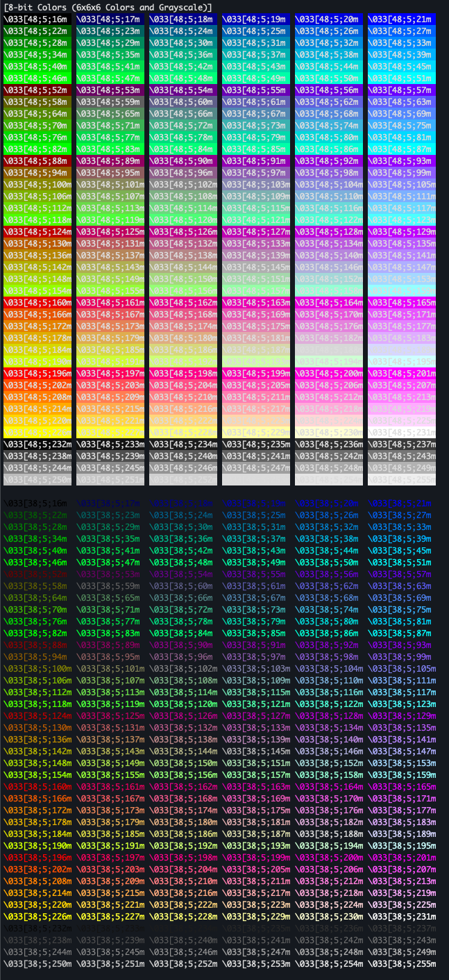Select the foreground text \033[38;5;100m
Image resolution: width=449 pixels, height=980 pixels.
click(x=37, y=669)
